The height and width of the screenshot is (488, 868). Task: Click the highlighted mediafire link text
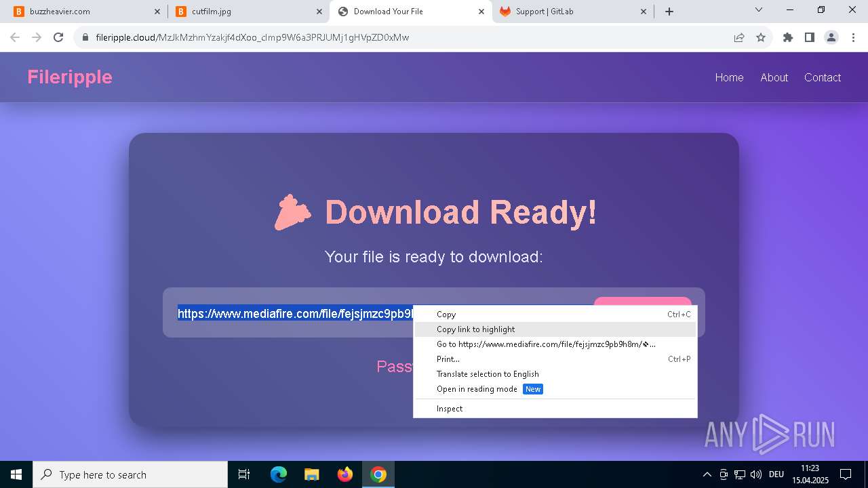(296, 314)
